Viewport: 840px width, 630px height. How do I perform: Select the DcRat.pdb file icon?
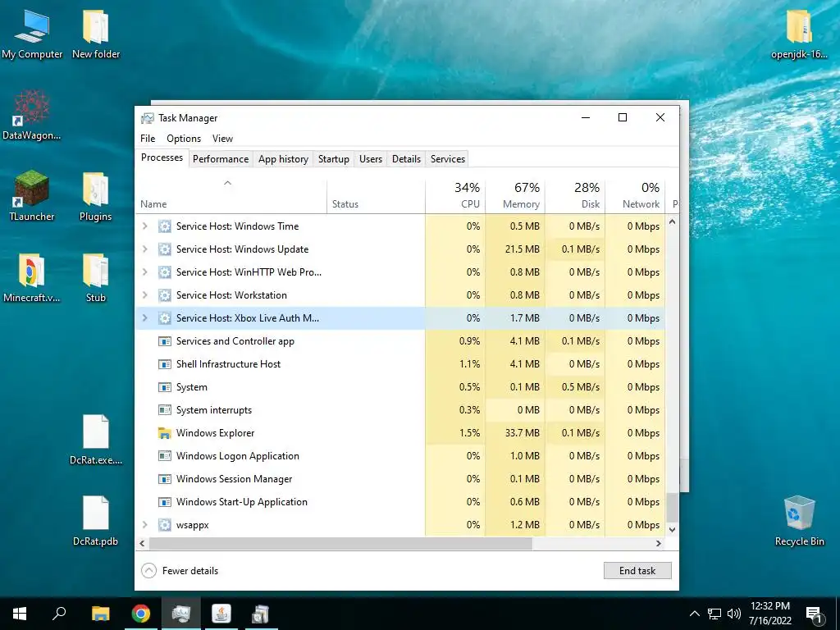[x=96, y=521]
